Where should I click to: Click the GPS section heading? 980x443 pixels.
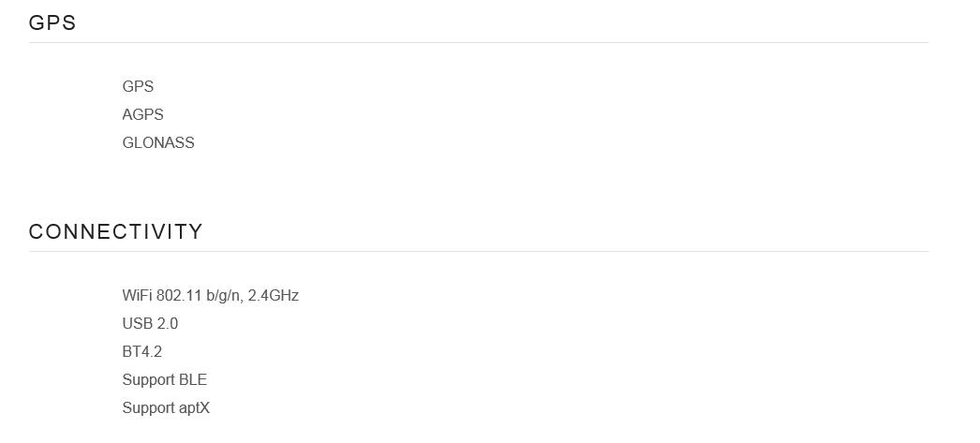(x=52, y=23)
